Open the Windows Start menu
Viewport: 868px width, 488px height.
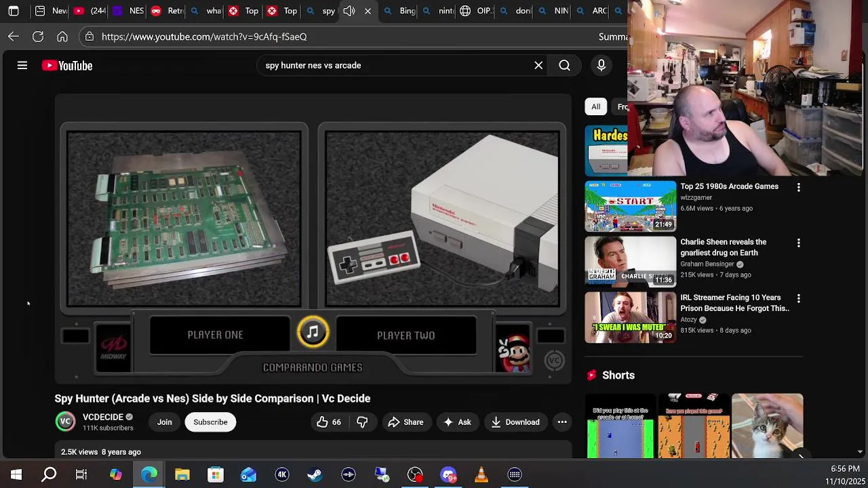(16, 474)
